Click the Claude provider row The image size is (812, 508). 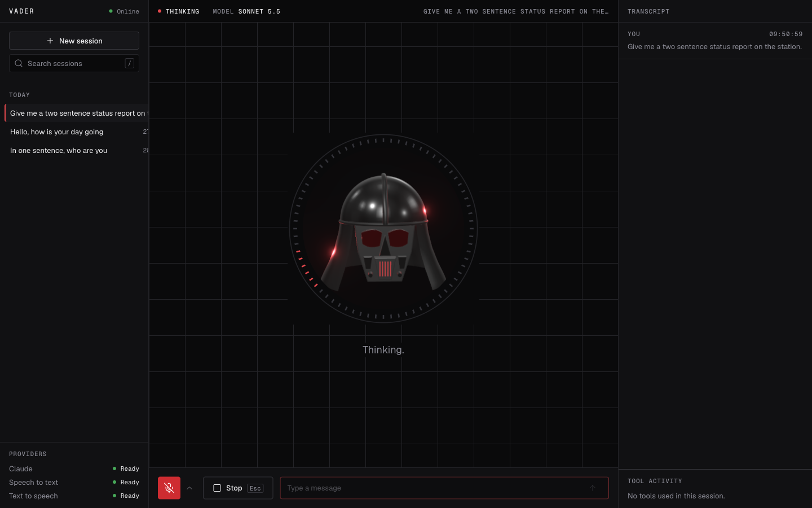point(74,468)
